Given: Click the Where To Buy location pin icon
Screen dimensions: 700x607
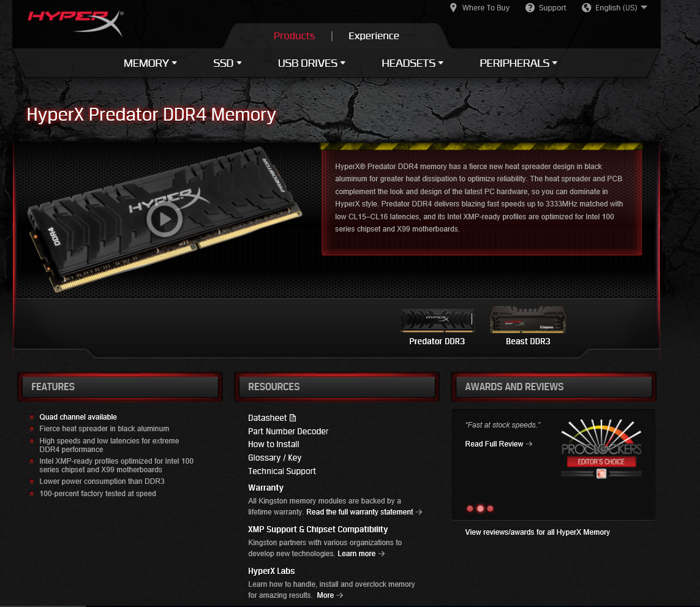Looking at the screenshot, I should pos(453,7).
